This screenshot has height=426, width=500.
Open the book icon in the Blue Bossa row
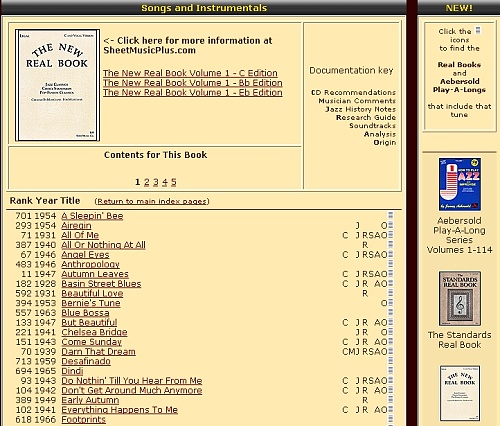[x=391, y=312]
